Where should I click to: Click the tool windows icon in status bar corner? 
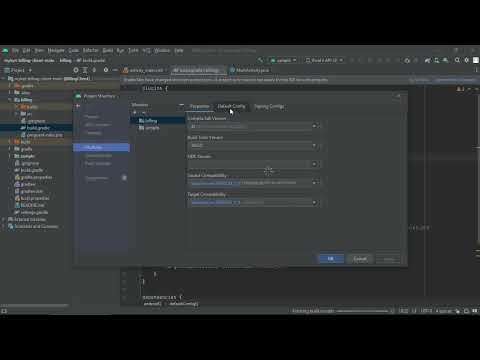[x=4, y=311]
